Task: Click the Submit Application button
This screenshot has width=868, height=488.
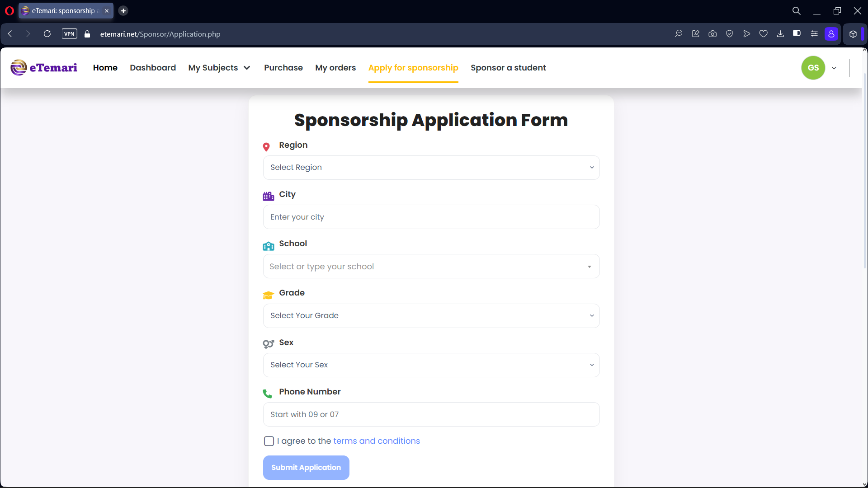Action: coord(306,468)
